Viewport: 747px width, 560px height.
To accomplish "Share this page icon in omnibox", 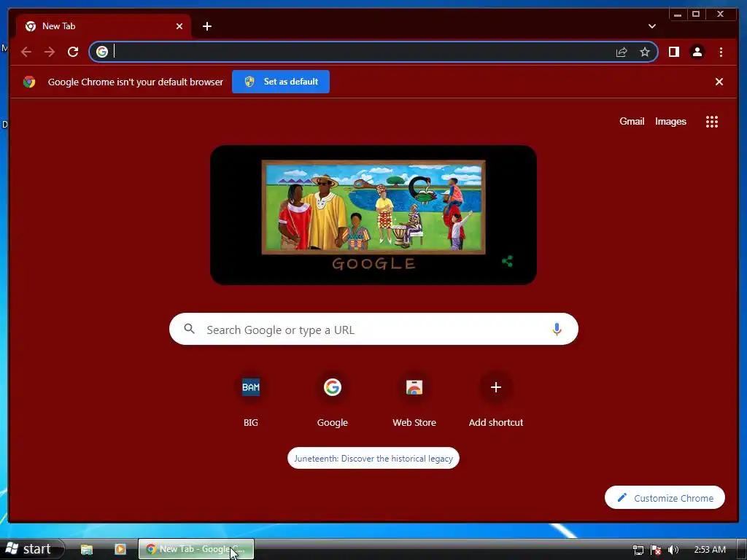I will click(x=622, y=52).
